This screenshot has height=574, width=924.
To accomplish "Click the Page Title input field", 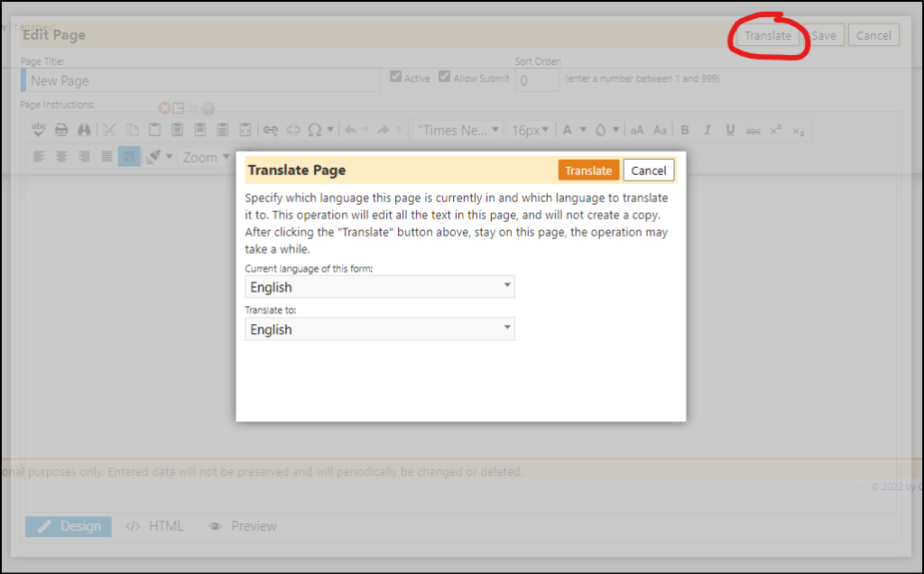I will click(200, 80).
